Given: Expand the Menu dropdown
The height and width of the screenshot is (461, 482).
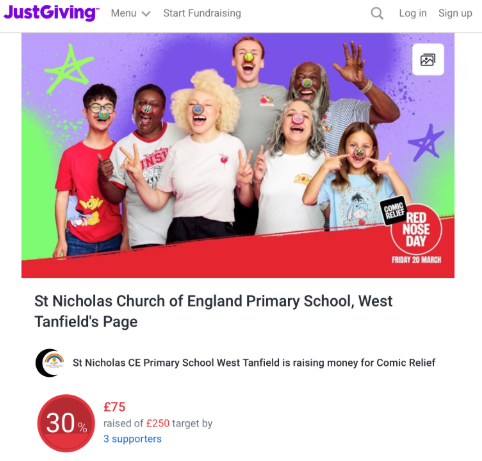Looking at the screenshot, I should (131, 13).
